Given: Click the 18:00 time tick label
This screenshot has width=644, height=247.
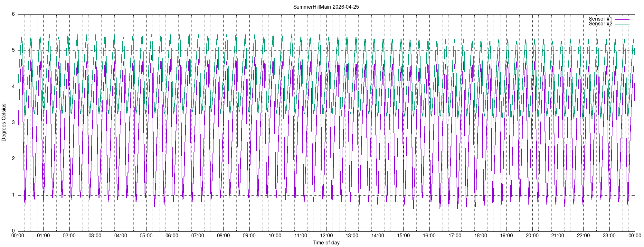Looking at the screenshot, I should (481, 236).
